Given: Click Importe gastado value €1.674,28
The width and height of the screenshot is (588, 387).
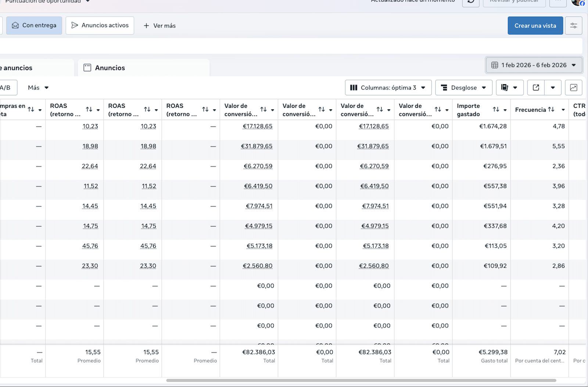Looking at the screenshot, I should (493, 126).
